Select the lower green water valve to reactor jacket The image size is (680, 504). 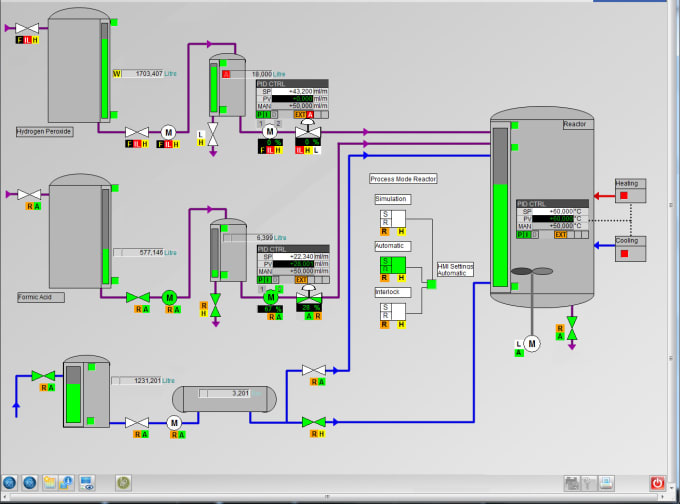(314, 422)
